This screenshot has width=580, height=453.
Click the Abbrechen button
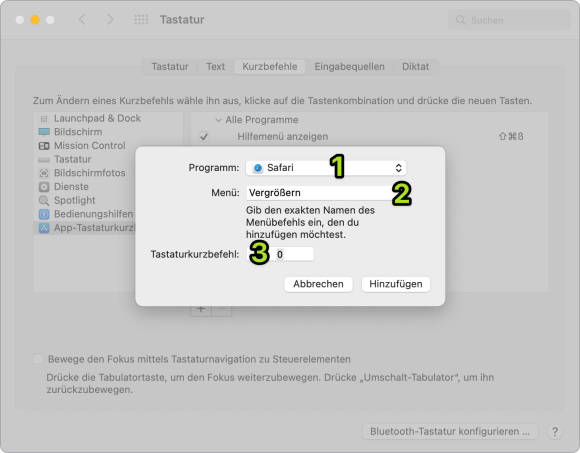[318, 284]
